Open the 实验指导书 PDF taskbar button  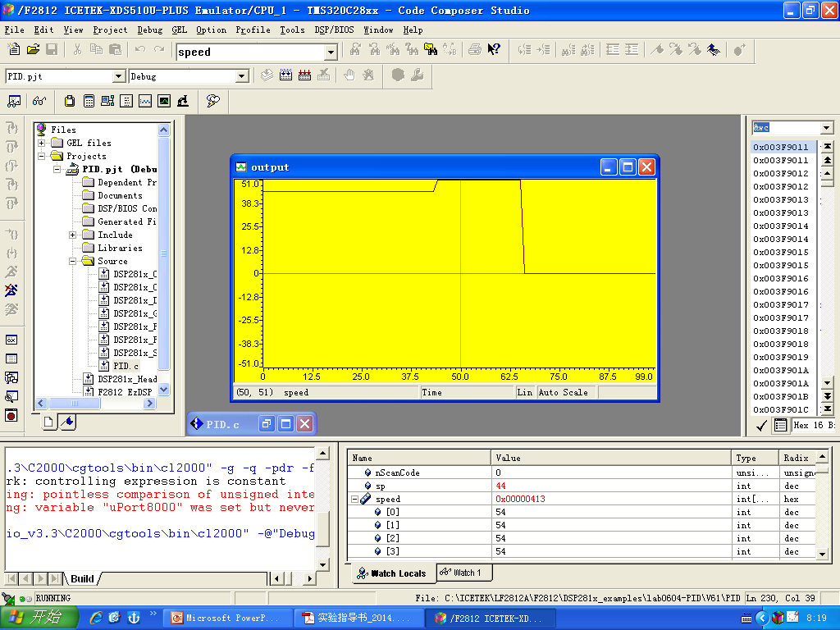click(x=358, y=618)
